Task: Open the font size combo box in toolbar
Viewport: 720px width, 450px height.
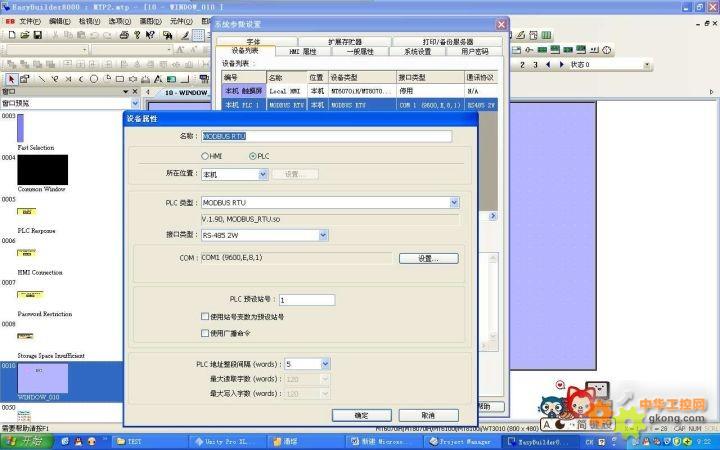Action: pos(132,50)
